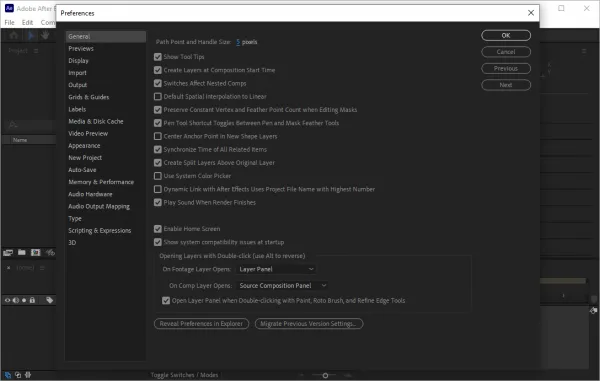Select the Previews preferences category
The width and height of the screenshot is (600, 381).
[105, 49]
